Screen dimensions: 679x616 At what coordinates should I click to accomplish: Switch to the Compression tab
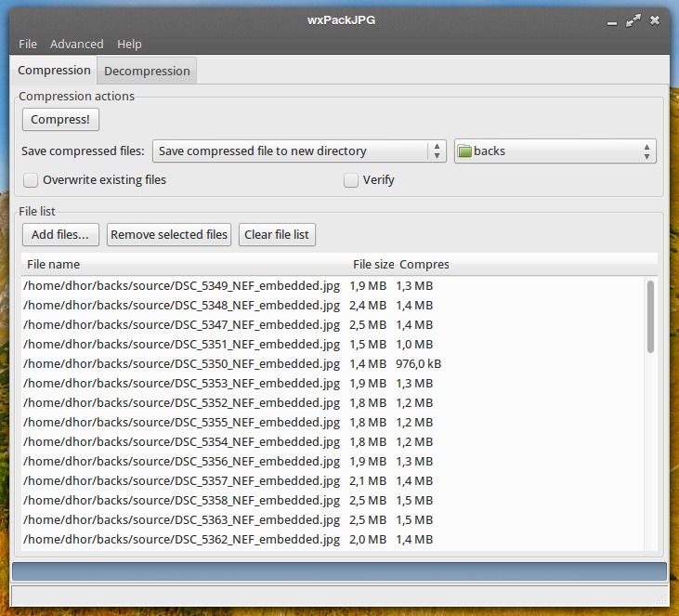coord(54,71)
